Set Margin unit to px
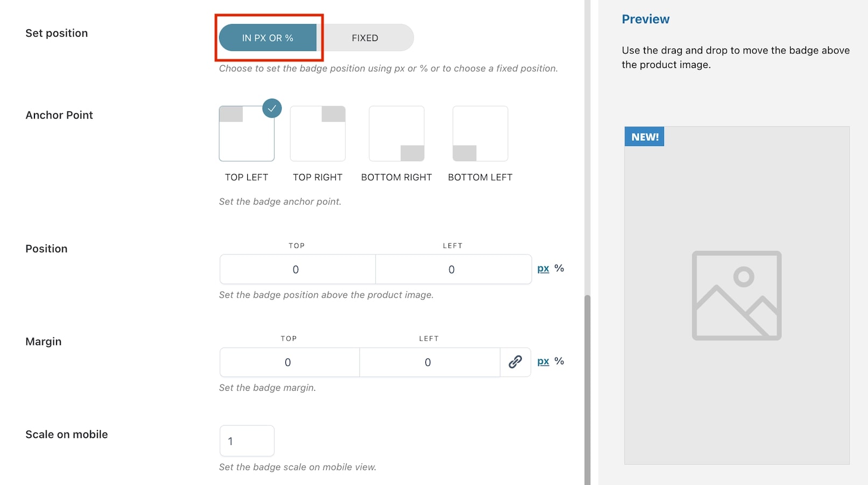The image size is (868, 485). 543,361
